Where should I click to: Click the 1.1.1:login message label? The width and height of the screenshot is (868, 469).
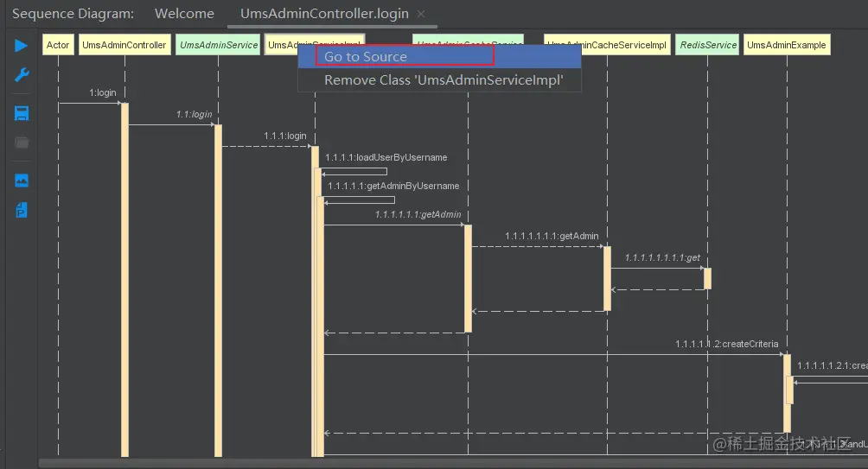(x=285, y=136)
